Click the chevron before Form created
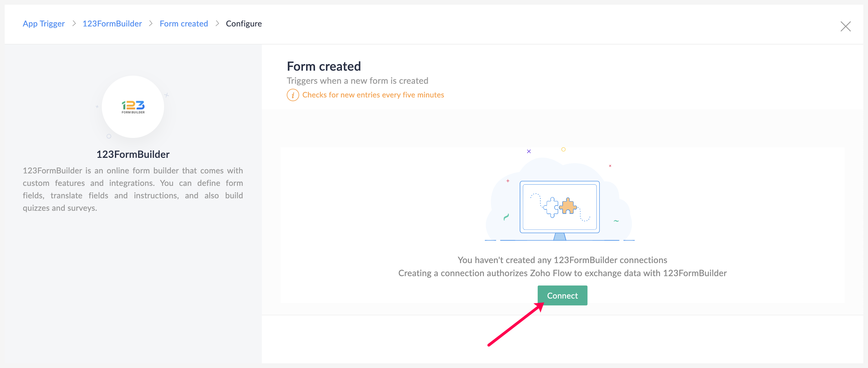The width and height of the screenshot is (868, 368). click(151, 24)
